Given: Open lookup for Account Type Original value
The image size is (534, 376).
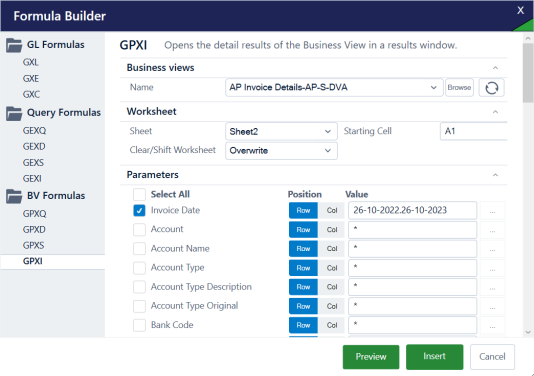Looking at the screenshot, I should (492, 306).
